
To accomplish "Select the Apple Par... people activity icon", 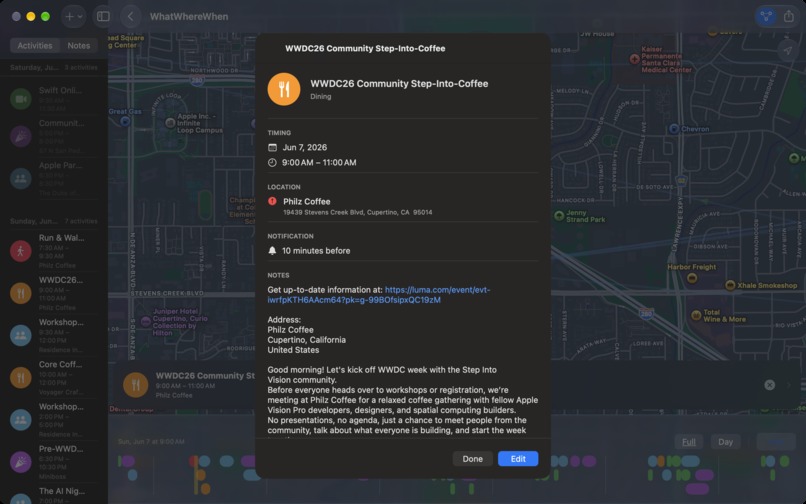I will click(x=21, y=178).
